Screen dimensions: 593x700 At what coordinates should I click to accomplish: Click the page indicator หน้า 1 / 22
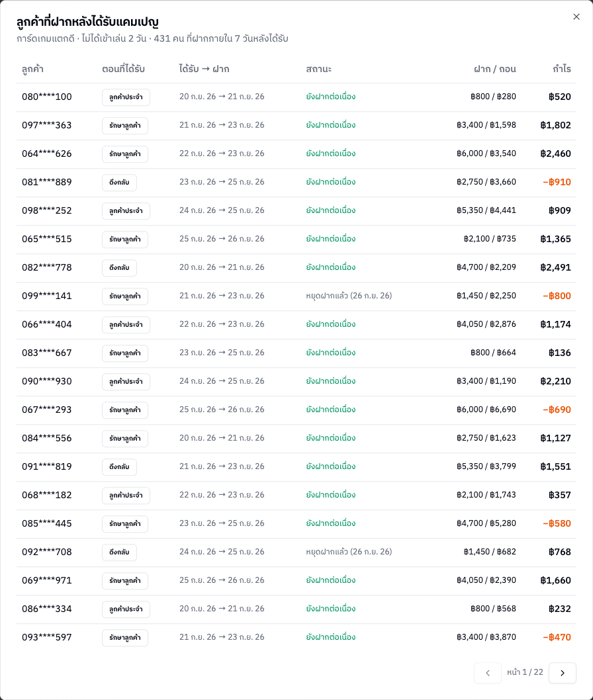pos(525,672)
